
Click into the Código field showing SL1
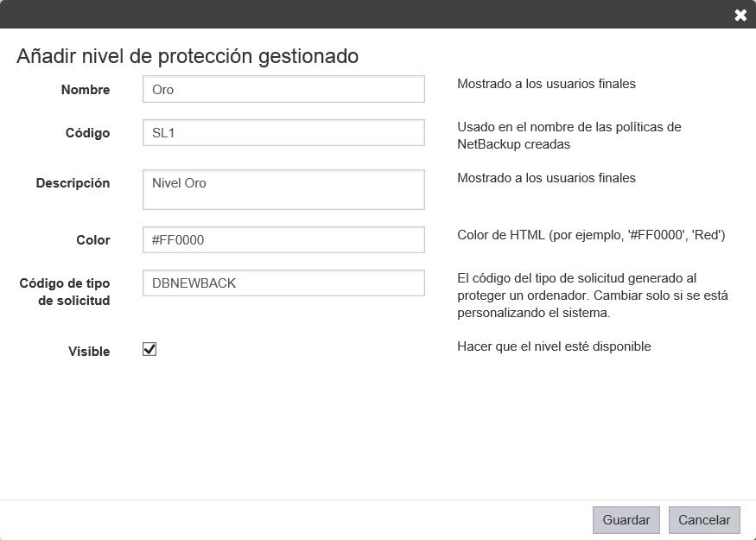click(x=283, y=132)
